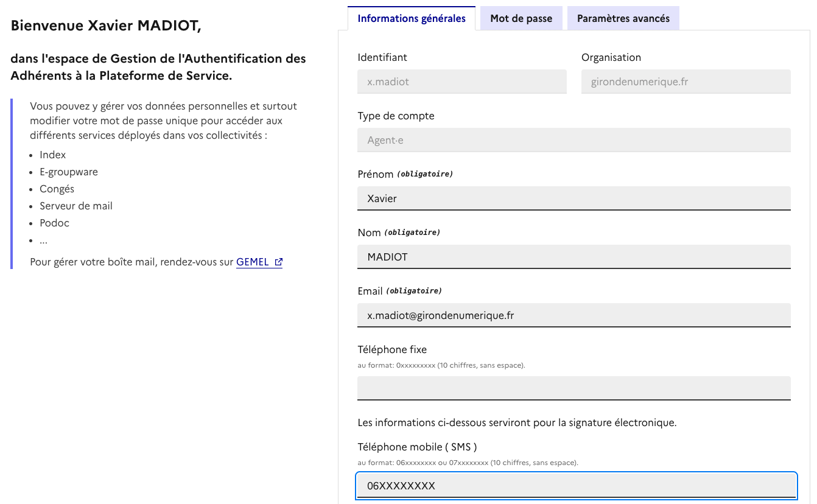The height and width of the screenshot is (504, 817).
Task: Focus the Prénom field containing Xavier
Action: 574,198
